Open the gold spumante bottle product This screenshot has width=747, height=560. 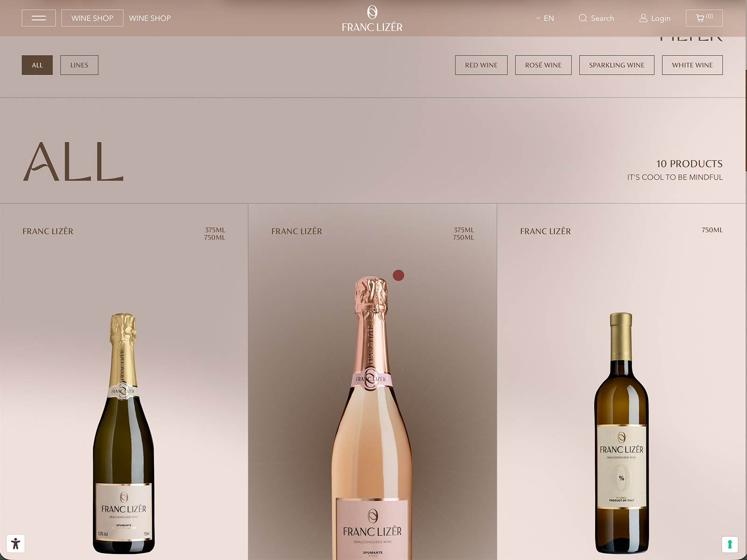[124, 433]
